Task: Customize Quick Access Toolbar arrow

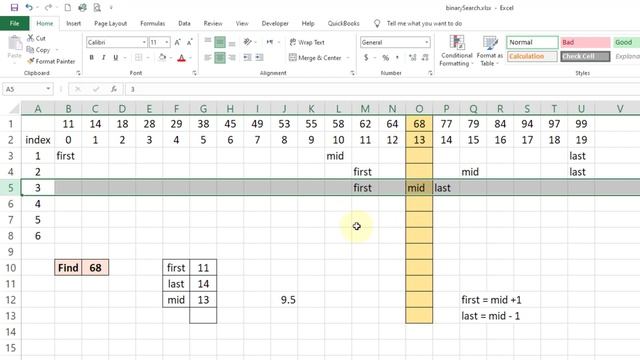Action: (x=111, y=7)
